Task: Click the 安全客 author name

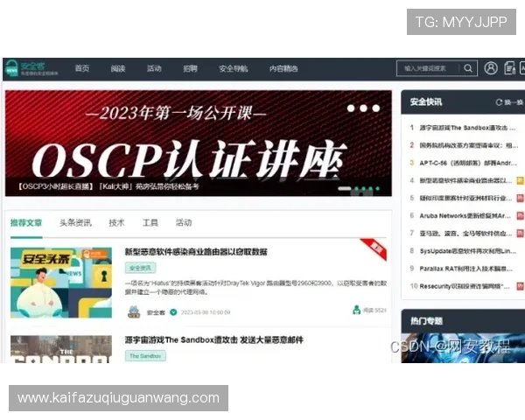Action: tap(156, 312)
